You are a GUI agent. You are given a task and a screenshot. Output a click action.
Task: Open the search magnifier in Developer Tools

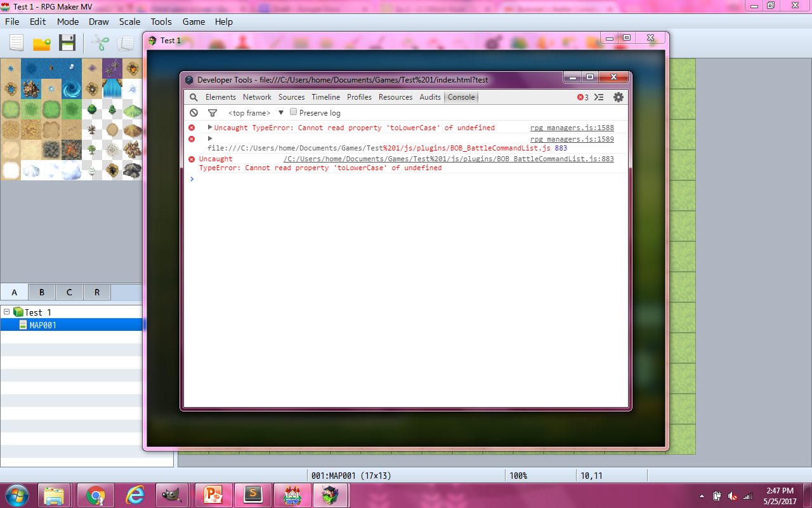193,97
